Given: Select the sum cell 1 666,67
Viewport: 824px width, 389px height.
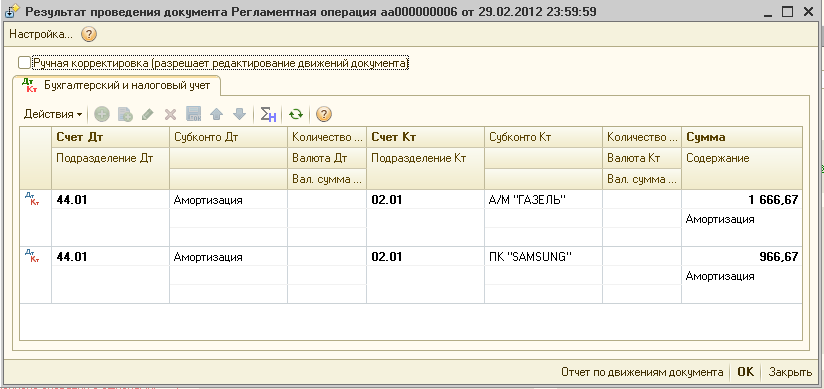Looking at the screenshot, I should [742, 199].
